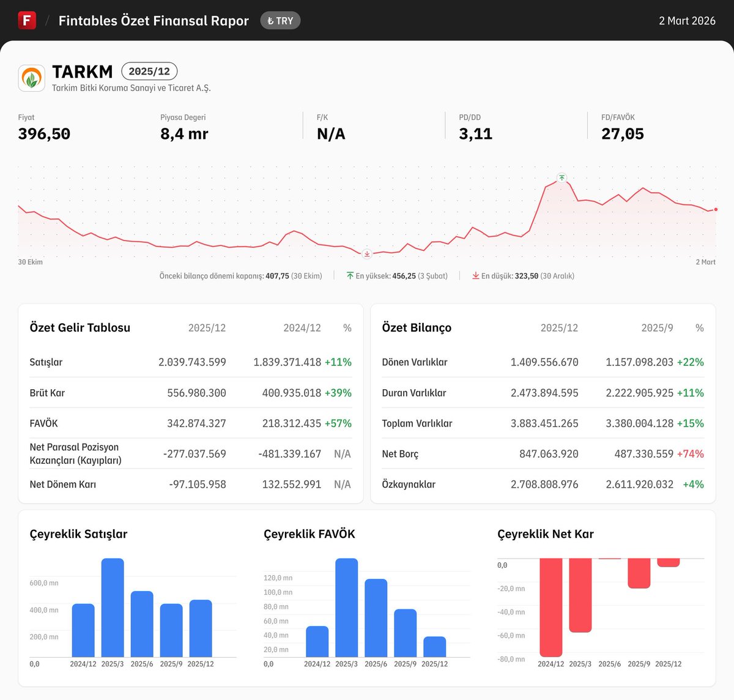
Task: Click the Satışlar 2025/12 value 2.039.743.599
Action: (x=192, y=362)
